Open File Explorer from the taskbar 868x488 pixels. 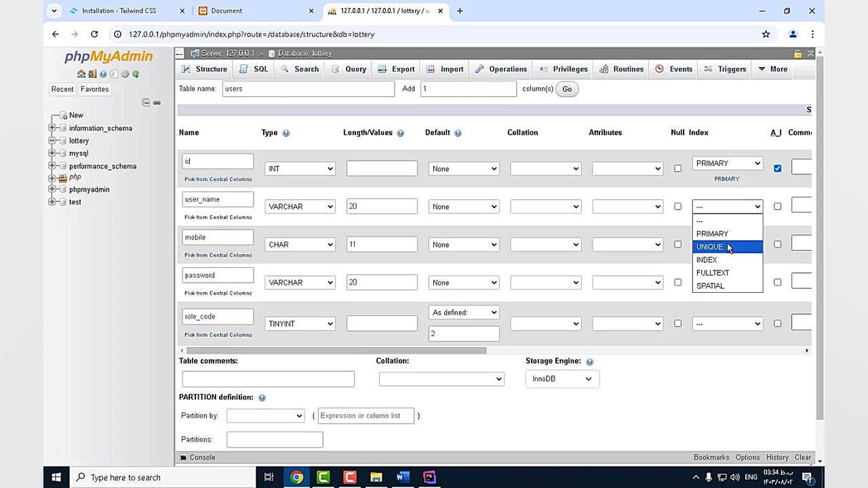376,477
